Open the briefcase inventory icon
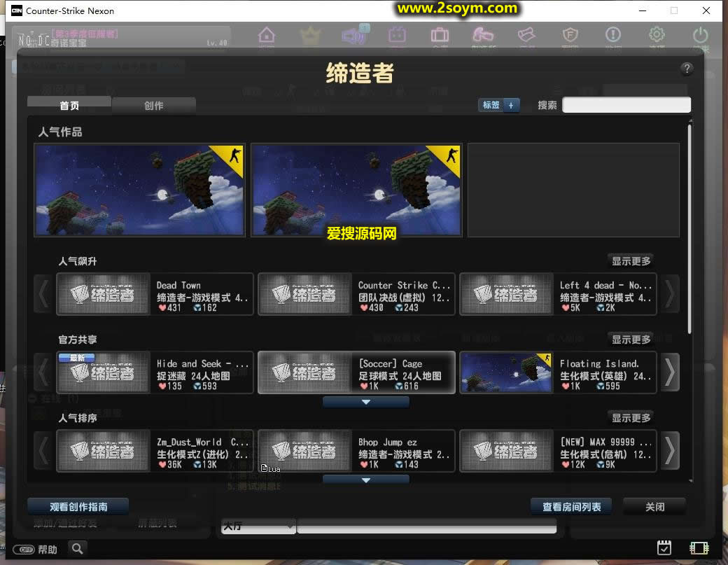728x565 pixels. click(439, 36)
